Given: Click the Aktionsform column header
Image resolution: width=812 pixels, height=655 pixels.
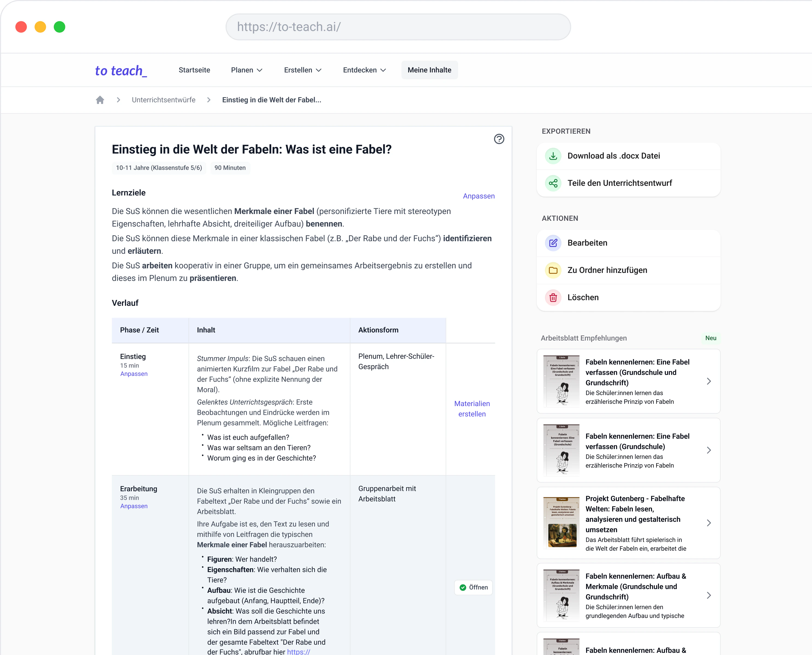Looking at the screenshot, I should point(398,330).
